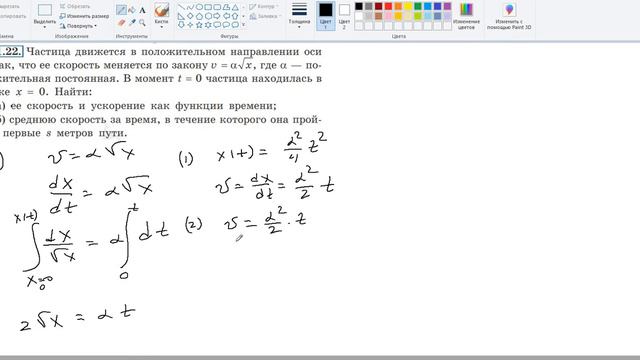Pick the Rectangle shape
This screenshot has height=360, width=640.
[208, 7]
